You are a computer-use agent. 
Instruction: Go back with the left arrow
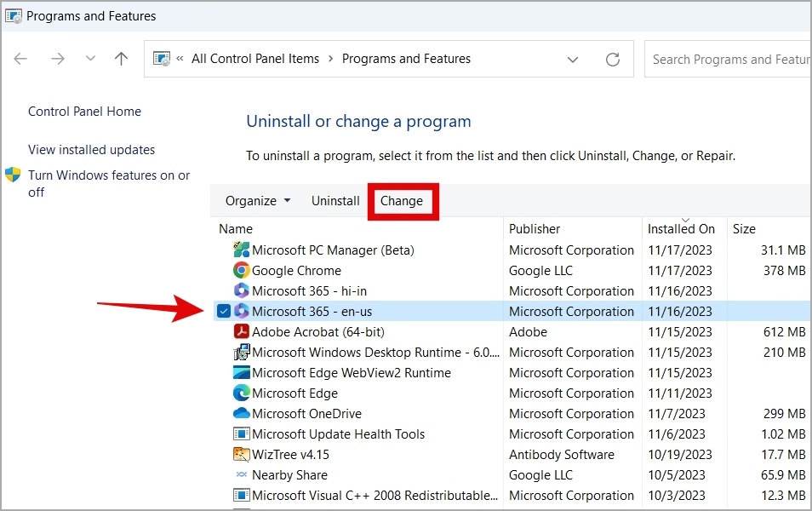20,59
